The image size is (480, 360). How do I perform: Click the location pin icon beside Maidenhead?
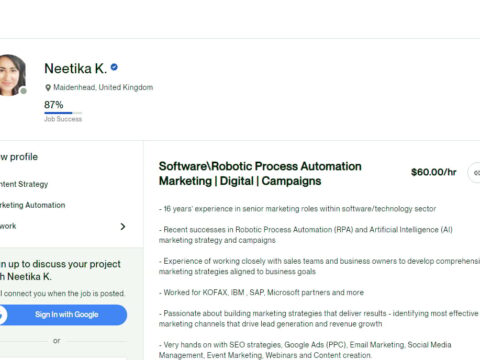pos(48,88)
